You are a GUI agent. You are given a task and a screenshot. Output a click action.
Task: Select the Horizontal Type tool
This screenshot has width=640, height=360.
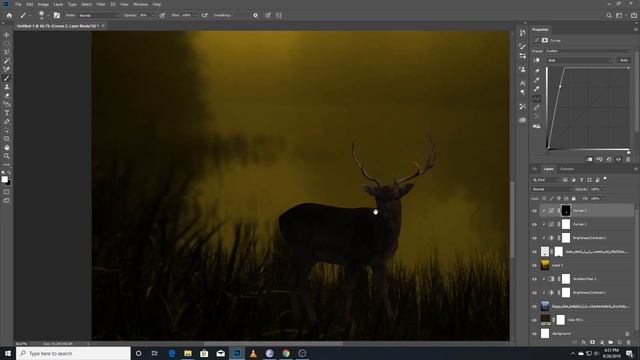[7, 113]
